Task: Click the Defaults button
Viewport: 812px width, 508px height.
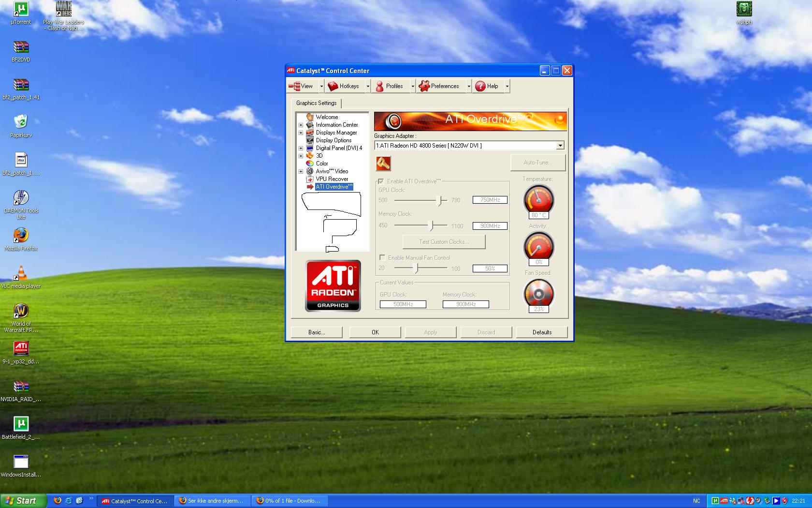Action: click(542, 332)
